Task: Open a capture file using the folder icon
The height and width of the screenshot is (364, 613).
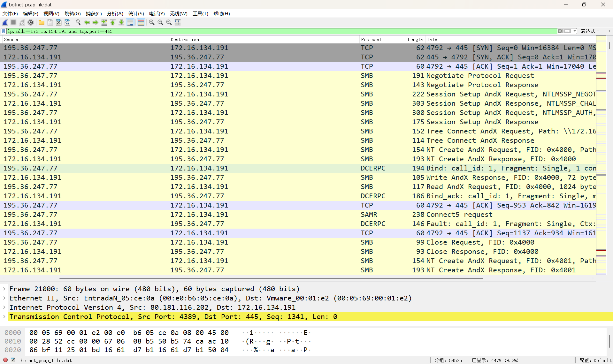Action: pyautogui.click(x=42, y=22)
